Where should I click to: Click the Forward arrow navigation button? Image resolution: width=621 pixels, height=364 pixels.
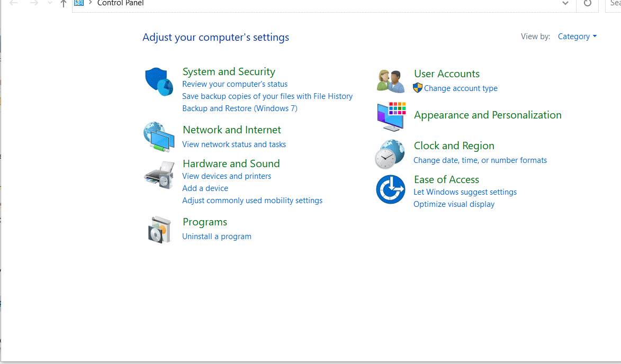pos(34,3)
